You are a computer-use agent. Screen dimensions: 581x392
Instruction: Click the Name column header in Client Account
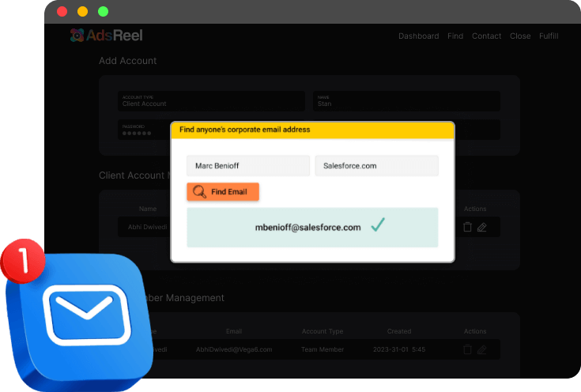pos(148,209)
